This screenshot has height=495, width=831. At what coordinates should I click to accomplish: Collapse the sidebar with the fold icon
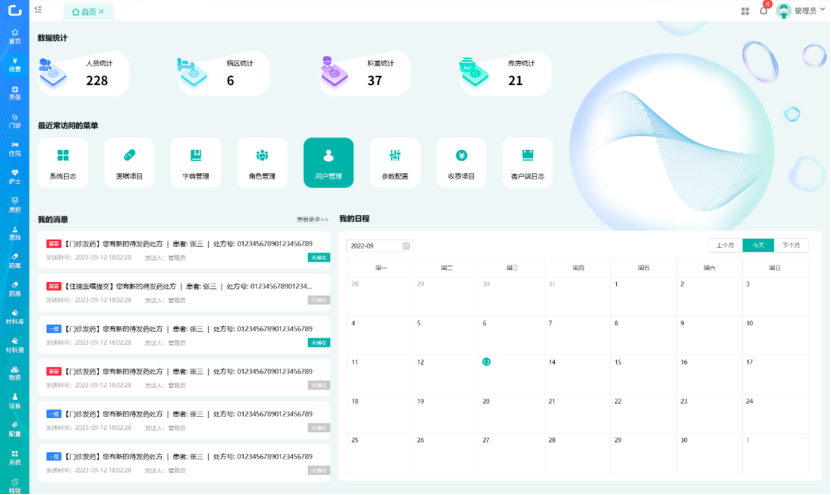click(x=38, y=10)
